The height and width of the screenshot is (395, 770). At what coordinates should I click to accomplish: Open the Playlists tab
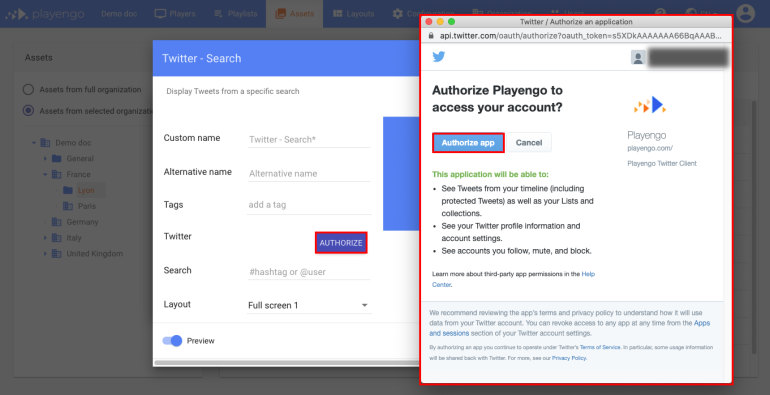coord(236,14)
